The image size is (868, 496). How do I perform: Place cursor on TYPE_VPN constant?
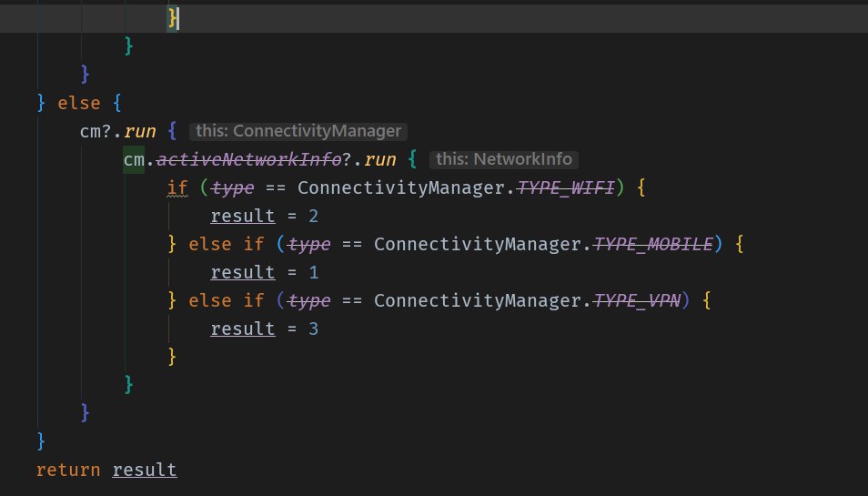tap(637, 300)
